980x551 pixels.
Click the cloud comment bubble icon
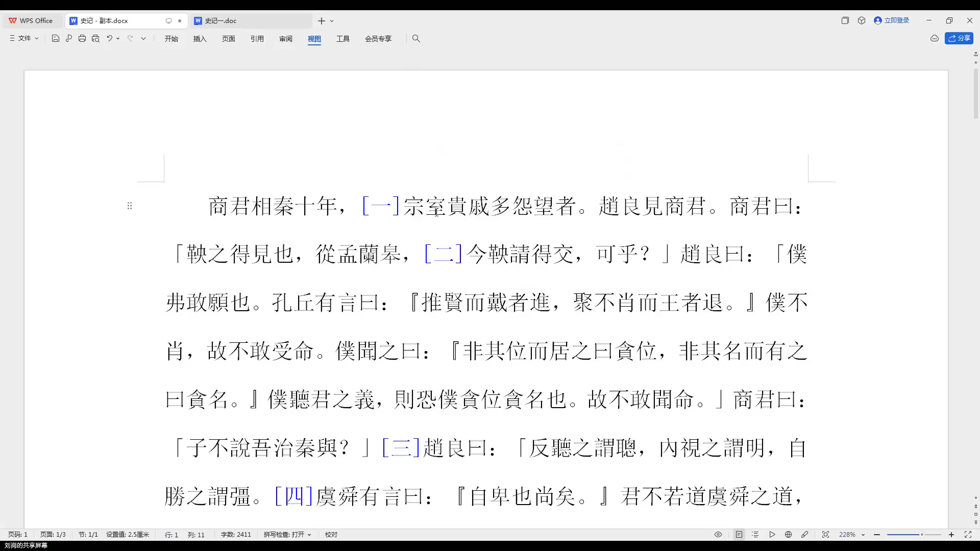[935, 38]
